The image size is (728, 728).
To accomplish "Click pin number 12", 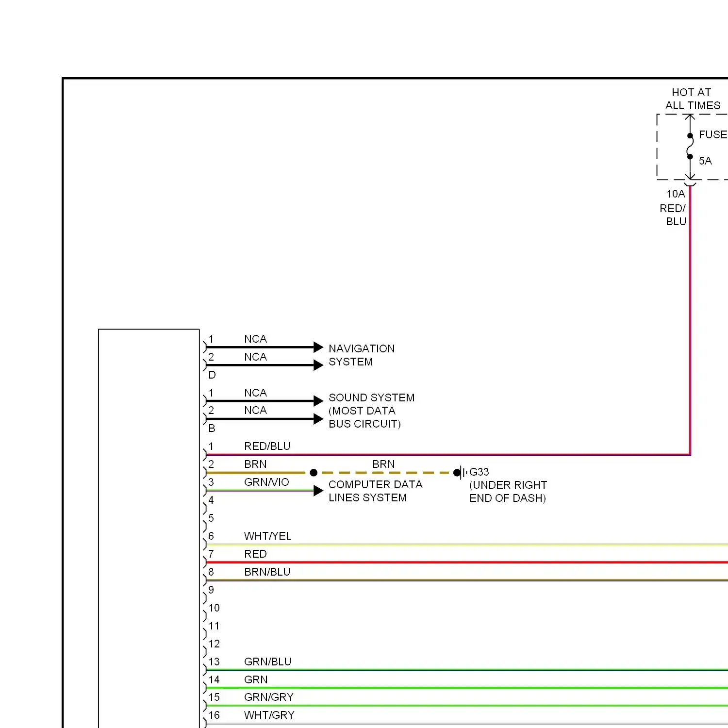I will coord(214,644).
